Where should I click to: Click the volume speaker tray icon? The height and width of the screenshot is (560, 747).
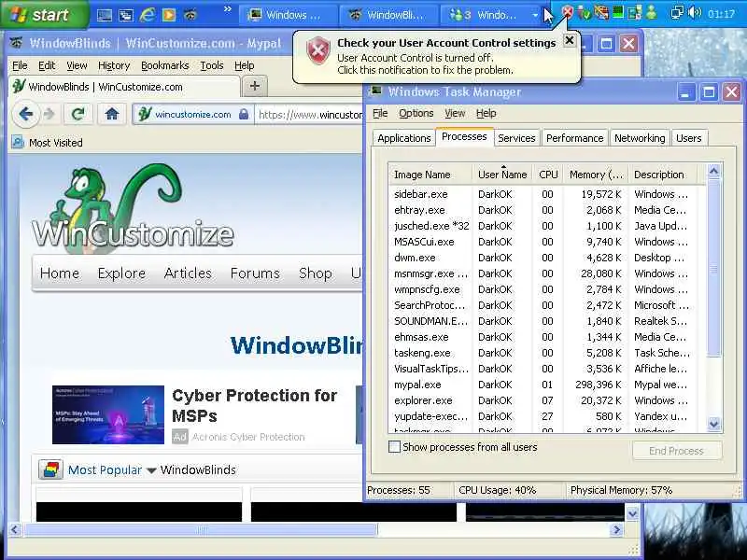695,13
